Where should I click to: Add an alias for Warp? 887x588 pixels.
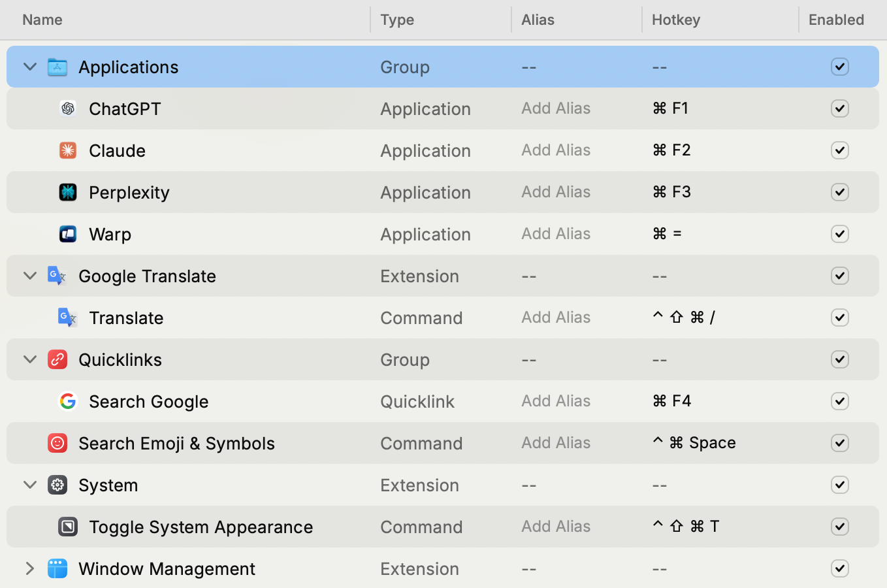(556, 234)
